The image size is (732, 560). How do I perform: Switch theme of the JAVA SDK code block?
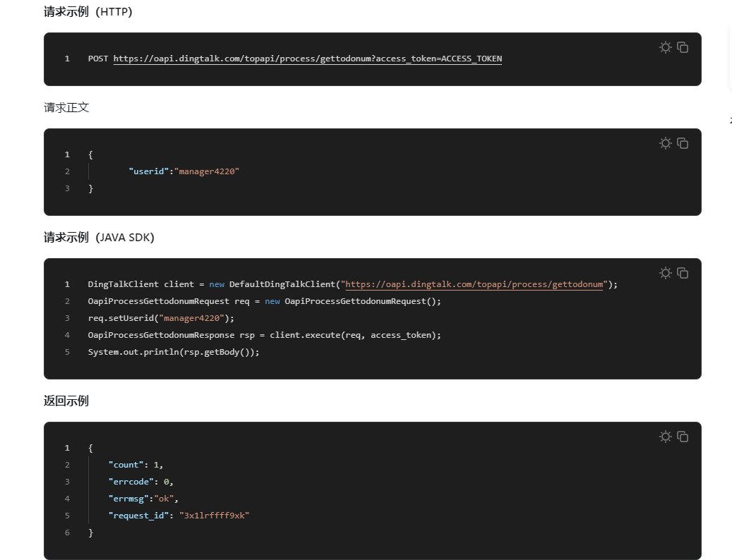tap(665, 273)
